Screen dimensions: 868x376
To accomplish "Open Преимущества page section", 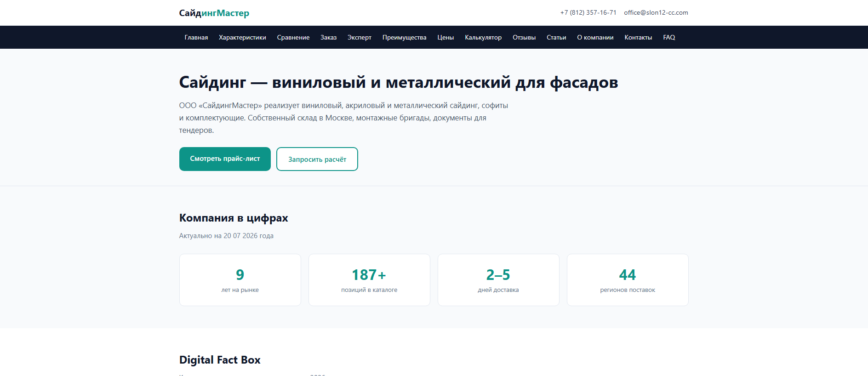I will point(404,37).
